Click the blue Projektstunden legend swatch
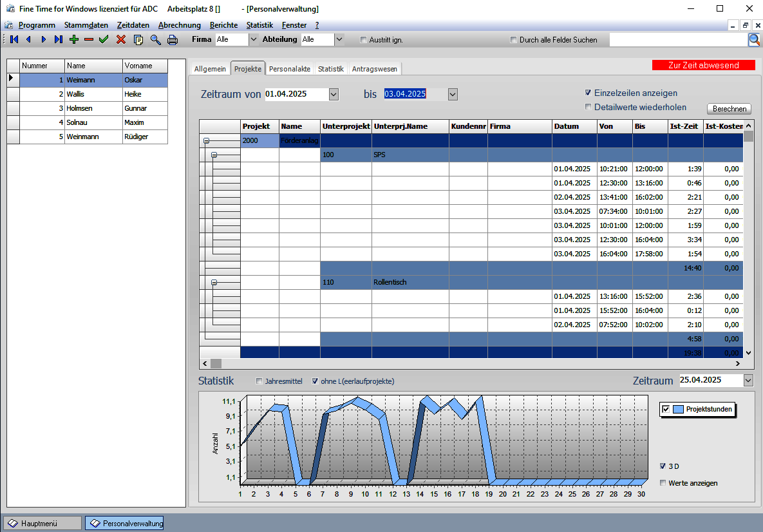The image size is (763, 532). click(679, 410)
